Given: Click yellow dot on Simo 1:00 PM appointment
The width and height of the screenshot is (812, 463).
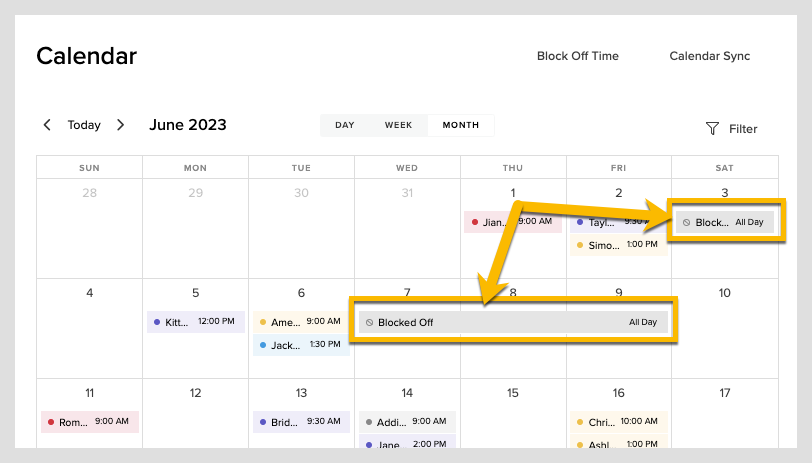Looking at the screenshot, I should point(579,245).
